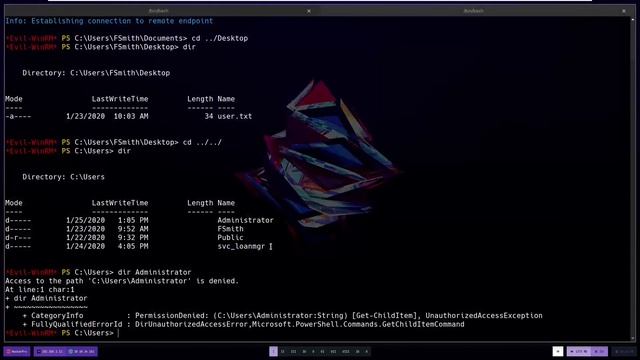640x360 pixels.
Task: Switch to workspace IX in the bar
Action: point(358,351)
